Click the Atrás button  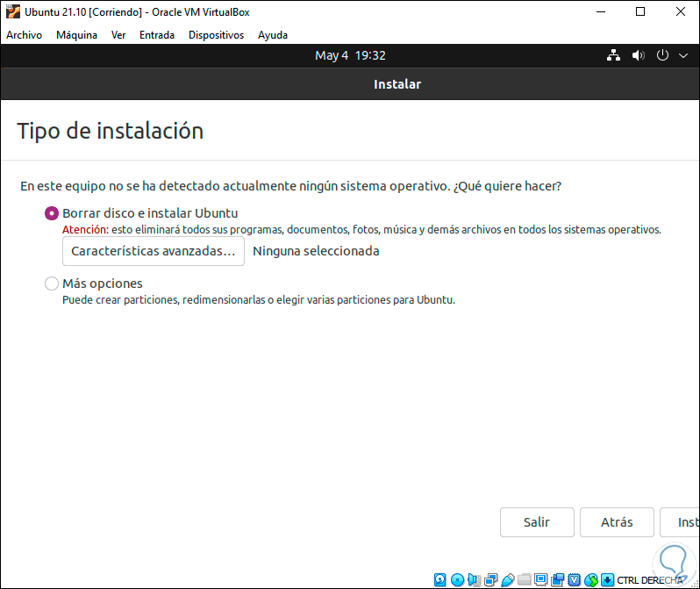click(617, 522)
